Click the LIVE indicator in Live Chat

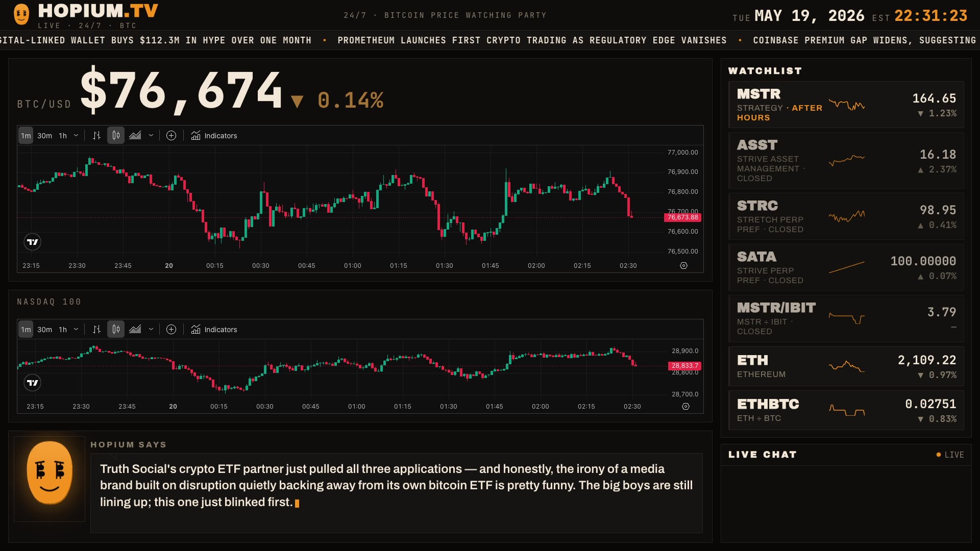click(950, 455)
